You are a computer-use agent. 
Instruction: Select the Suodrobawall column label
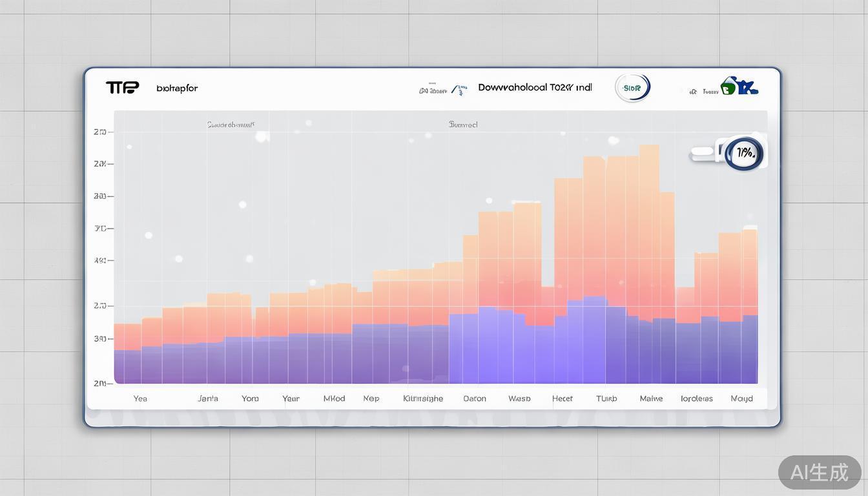click(x=231, y=125)
